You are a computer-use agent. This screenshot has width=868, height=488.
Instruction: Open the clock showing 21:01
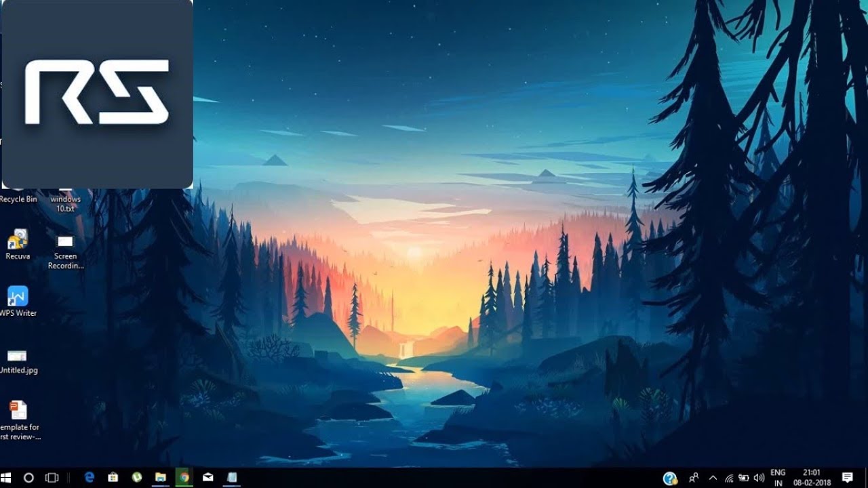click(x=811, y=477)
